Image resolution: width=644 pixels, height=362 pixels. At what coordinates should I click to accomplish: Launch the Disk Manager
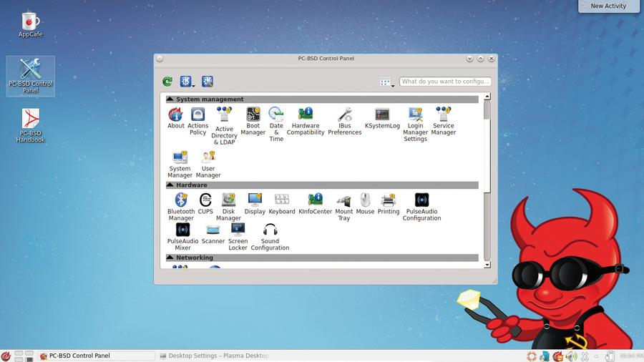click(228, 207)
